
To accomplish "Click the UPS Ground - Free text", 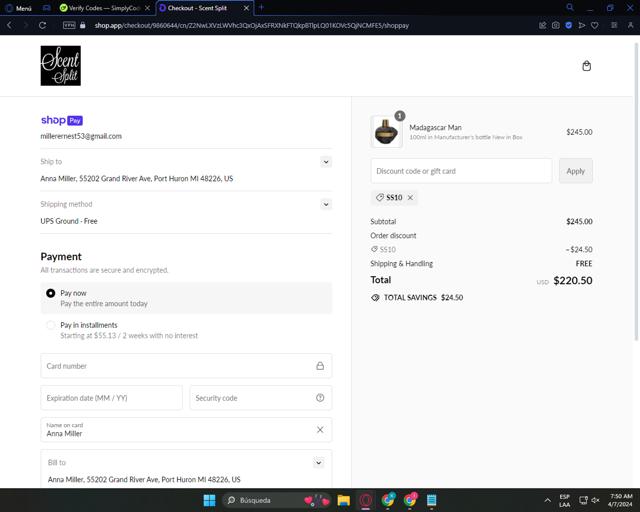I will tap(69, 221).
